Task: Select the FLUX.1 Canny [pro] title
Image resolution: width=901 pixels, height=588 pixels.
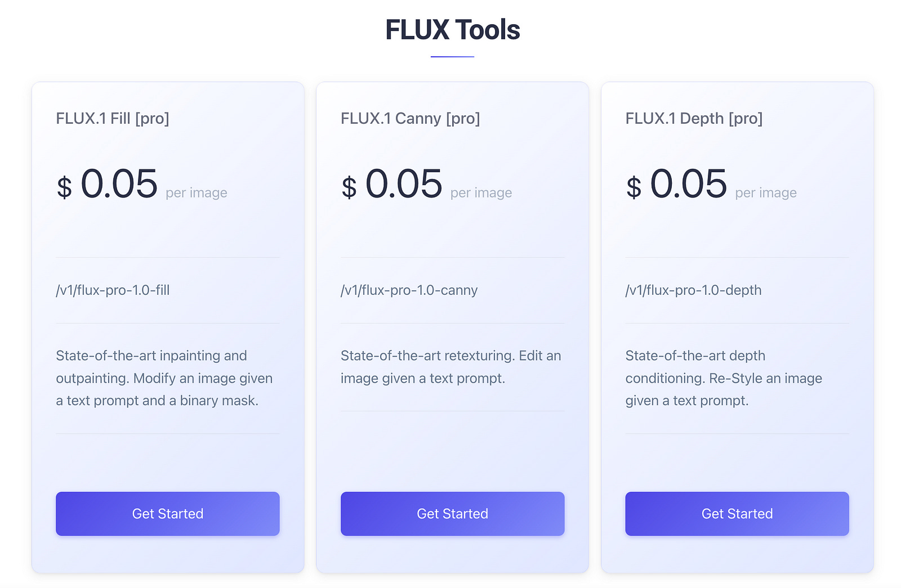Action: pos(410,119)
